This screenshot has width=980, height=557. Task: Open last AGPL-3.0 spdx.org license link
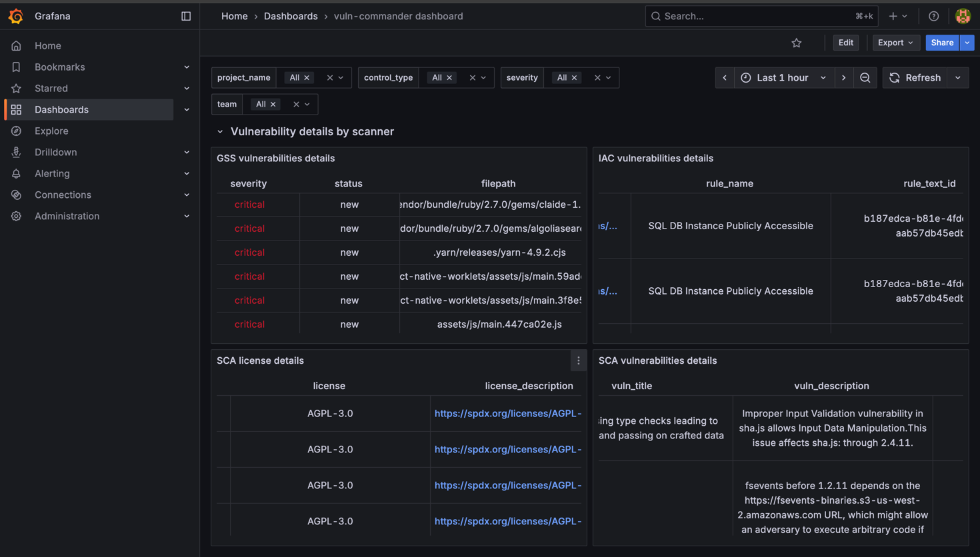pos(508,522)
